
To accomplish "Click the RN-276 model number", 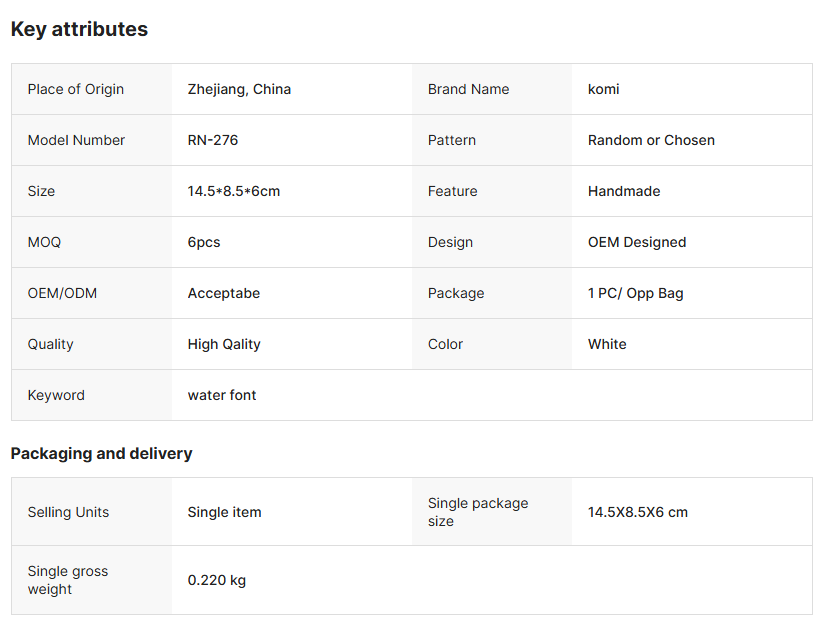I will pyautogui.click(x=213, y=140).
